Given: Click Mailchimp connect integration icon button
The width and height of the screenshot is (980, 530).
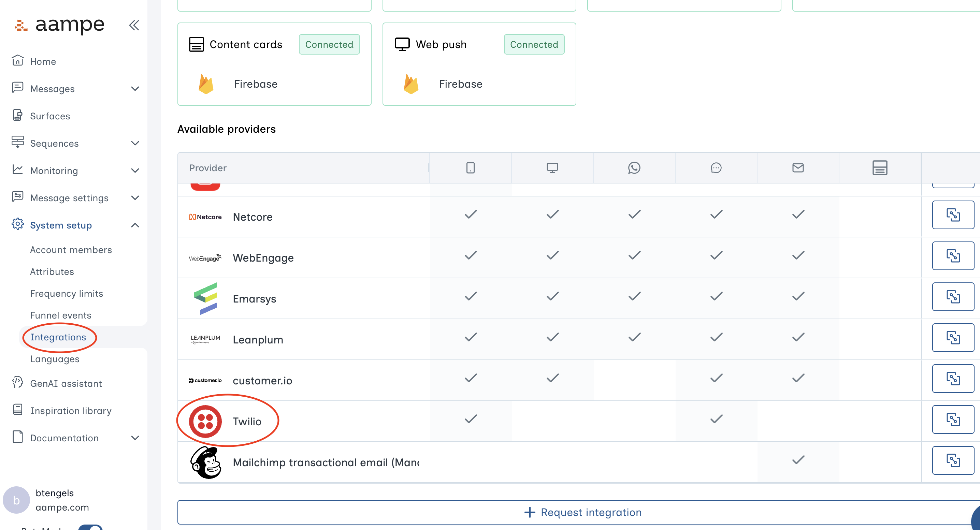Looking at the screenshot, I should click(953, 460).
